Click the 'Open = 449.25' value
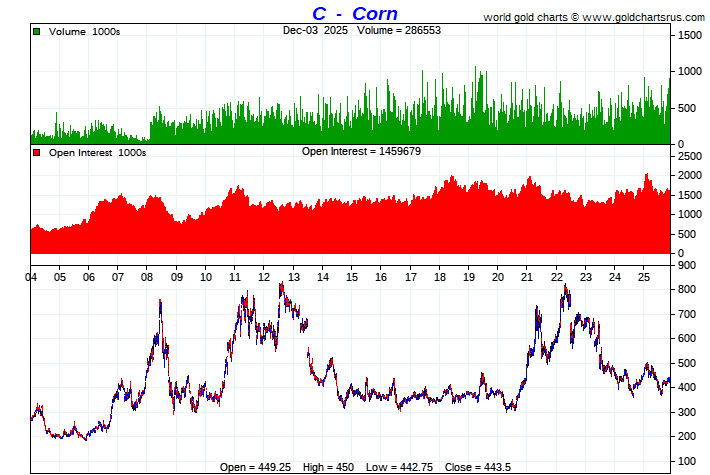 coord(255,467)
